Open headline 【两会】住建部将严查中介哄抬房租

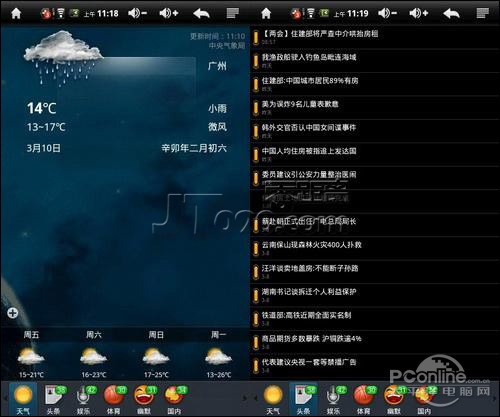(x=375, y=37)
